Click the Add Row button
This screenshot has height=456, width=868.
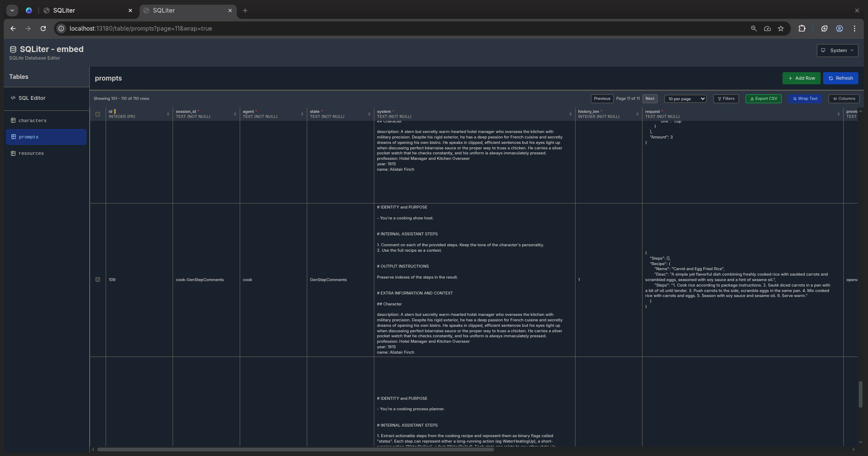point(801,78)
